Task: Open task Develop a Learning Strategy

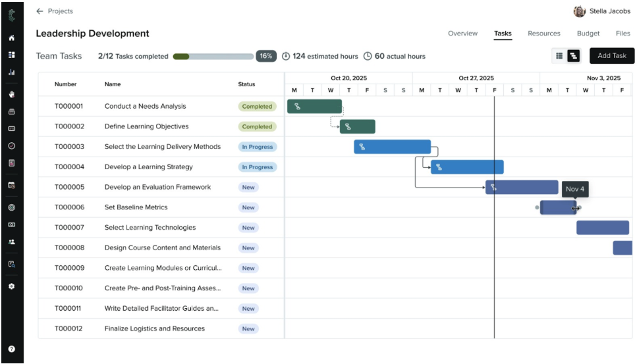Action: tap(148, 167)
